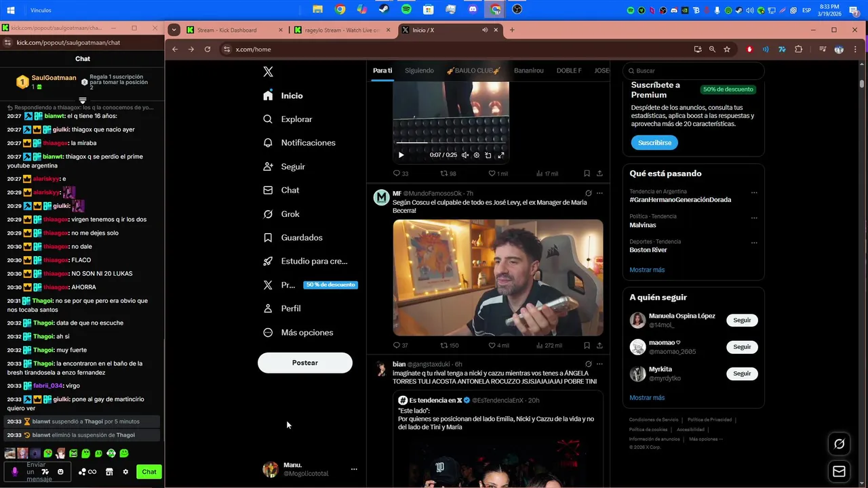This screenshot has width=868, height=488.
Task: Enter fullscreen on the video player
Action: point(501,155)
